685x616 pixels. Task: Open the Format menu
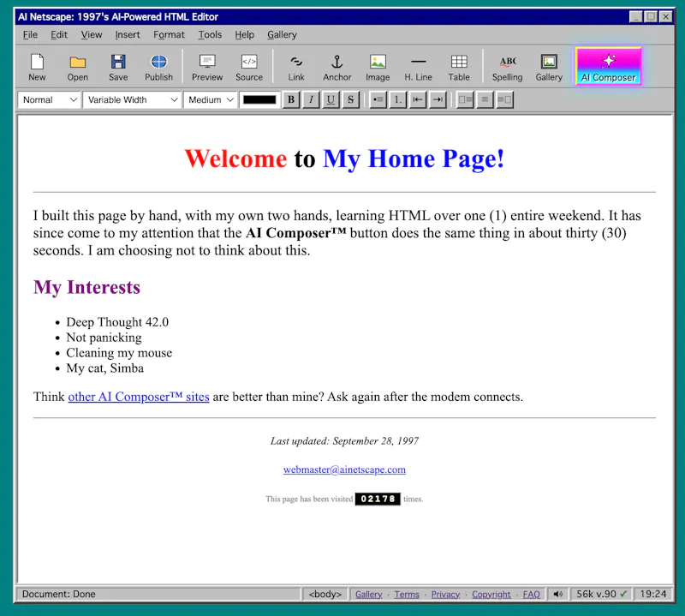coord(169,34)
